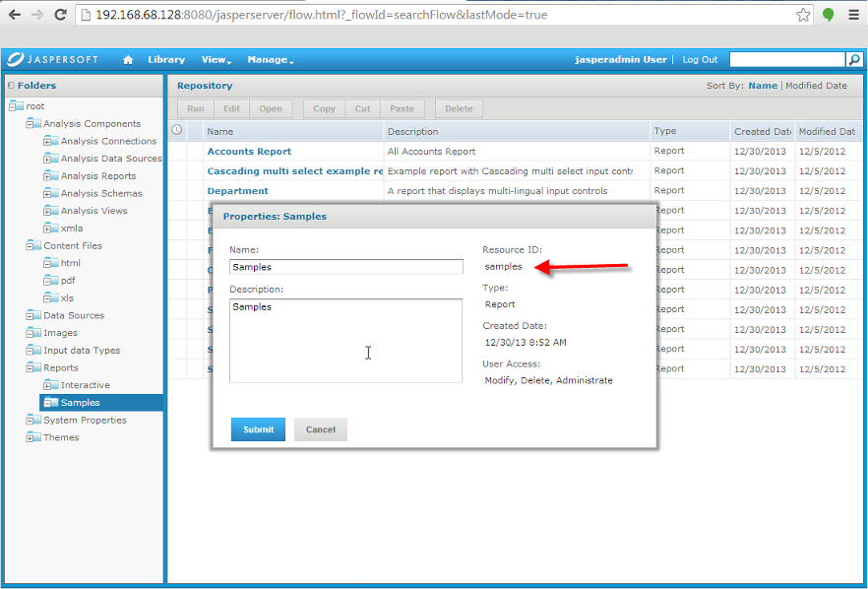Viewport: 868px width, 589px height.
Task: Click the Edit toolbar button
Action: pyautogui.click(x=231, y=108)
